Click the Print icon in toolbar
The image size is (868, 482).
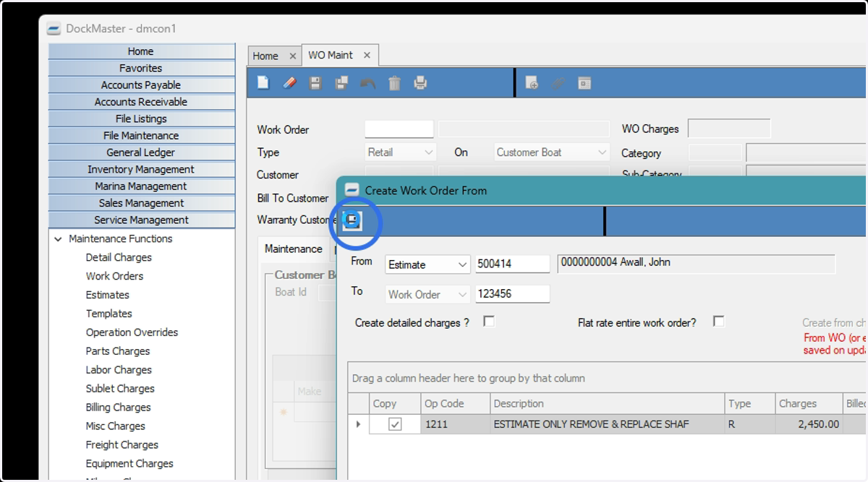(420, 83)
